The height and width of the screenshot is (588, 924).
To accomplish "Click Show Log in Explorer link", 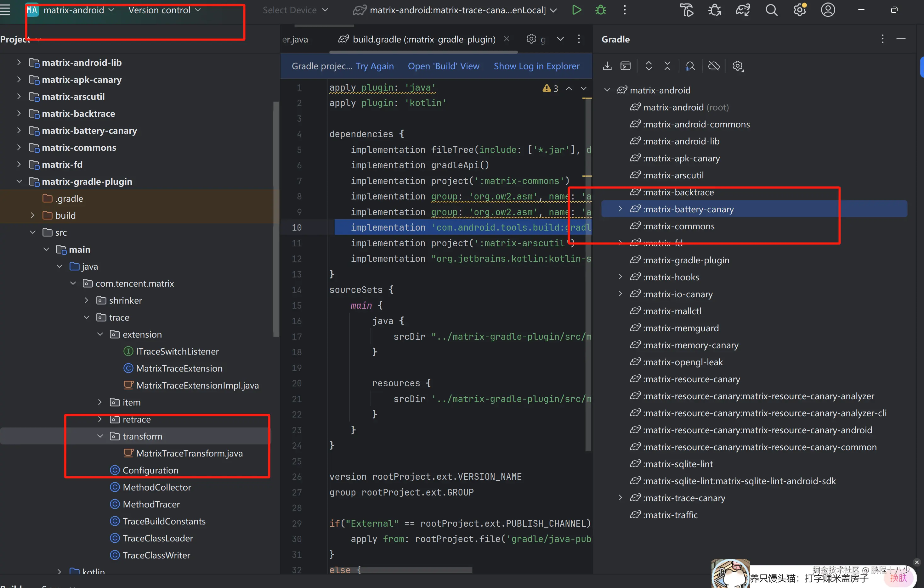I will click(536, 66).
